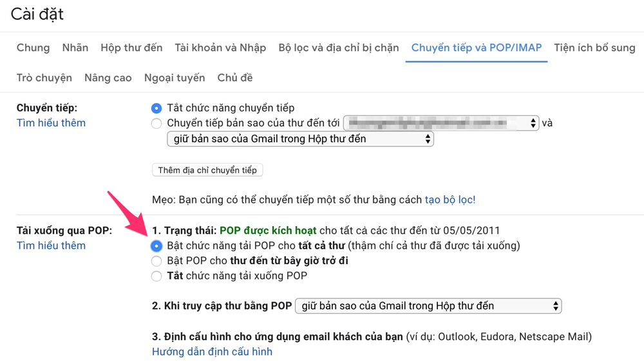This screenshot has height=362, width=644.
Task: Open the Trò chuyện tab
Action: (x=44, y=78)
